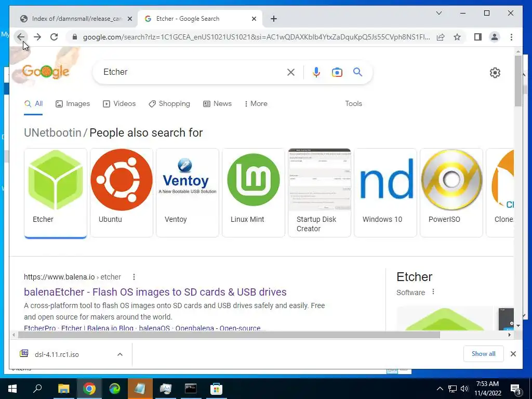
Task: Expand the More search categories menu
Action: point(256,104)
